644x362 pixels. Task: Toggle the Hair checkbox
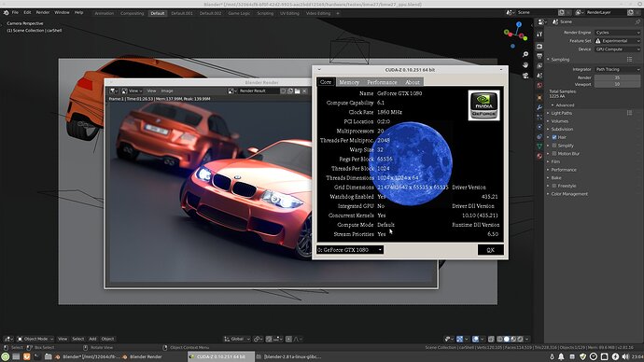pos(554,137)
